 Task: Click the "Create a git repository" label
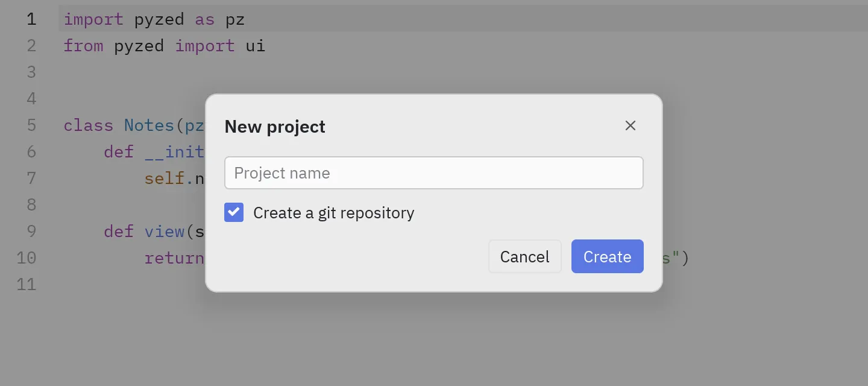(x=334, y=213)
